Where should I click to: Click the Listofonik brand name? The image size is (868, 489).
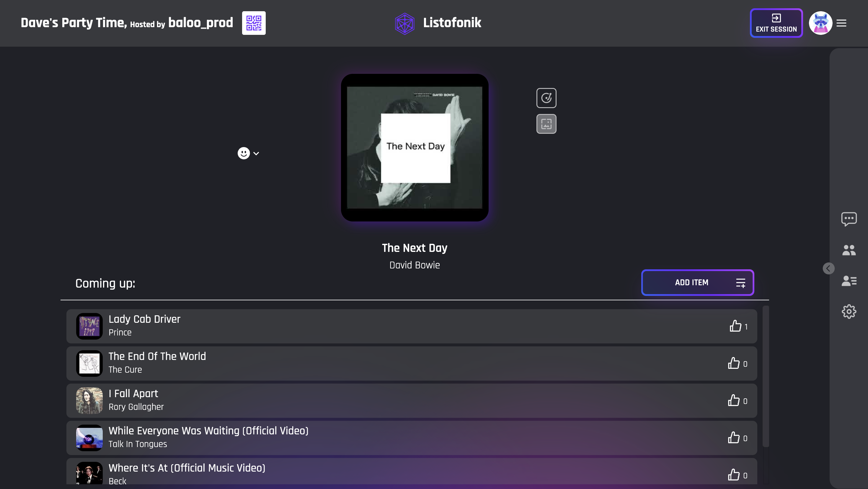[452, 22]
